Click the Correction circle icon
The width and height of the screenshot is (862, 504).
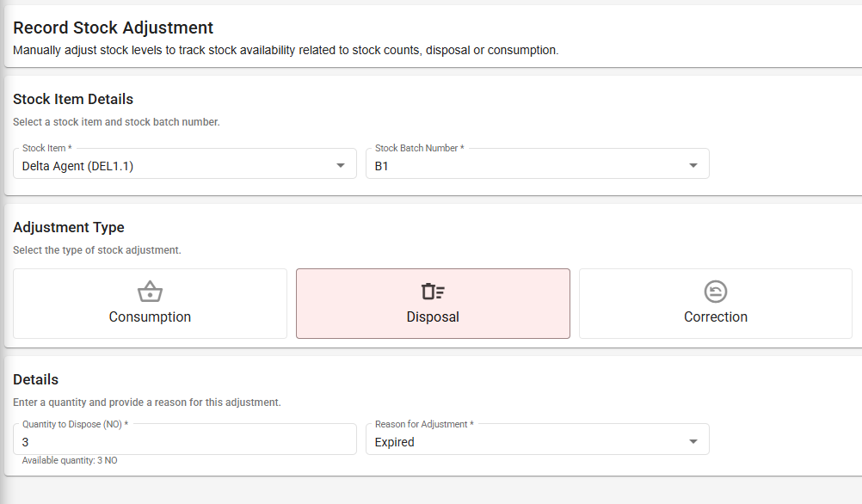coord(716,292)
